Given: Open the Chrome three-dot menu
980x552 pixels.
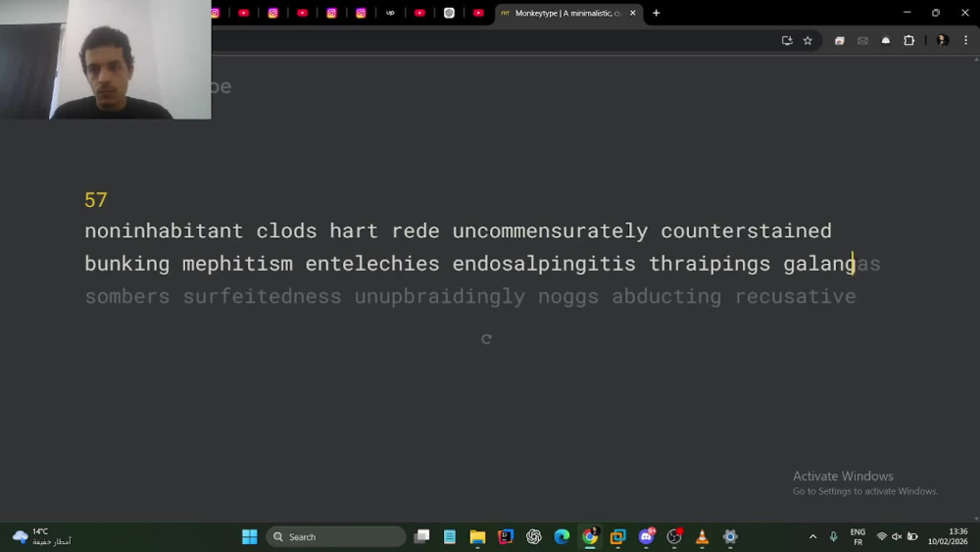Looking at the screenshot, I should click(x=965, y=40).
